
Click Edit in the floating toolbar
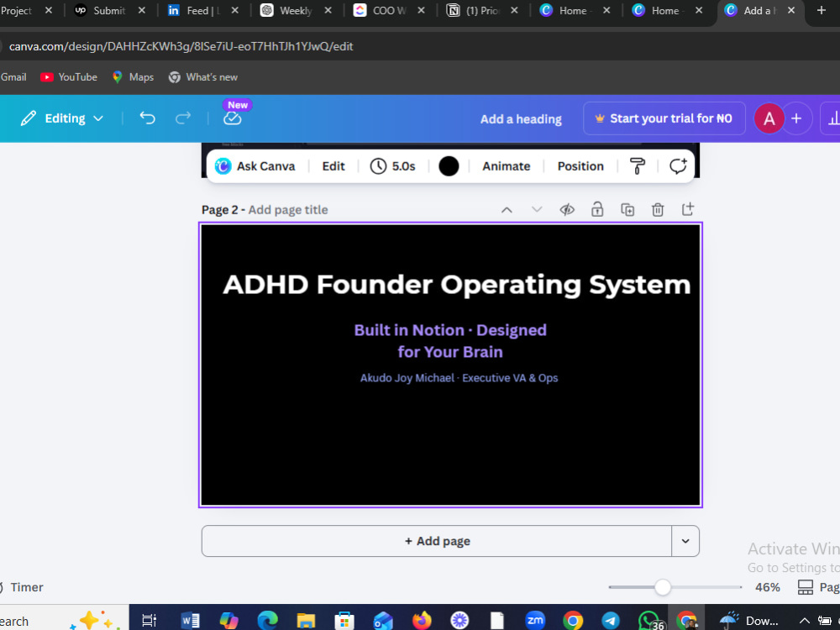point(333,166)
